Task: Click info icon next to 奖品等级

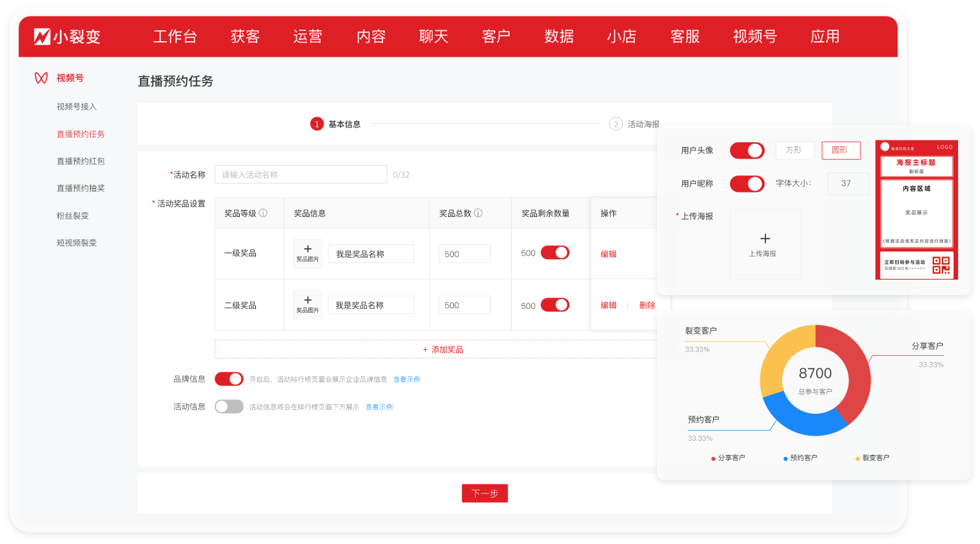Action: click(263, 213)
